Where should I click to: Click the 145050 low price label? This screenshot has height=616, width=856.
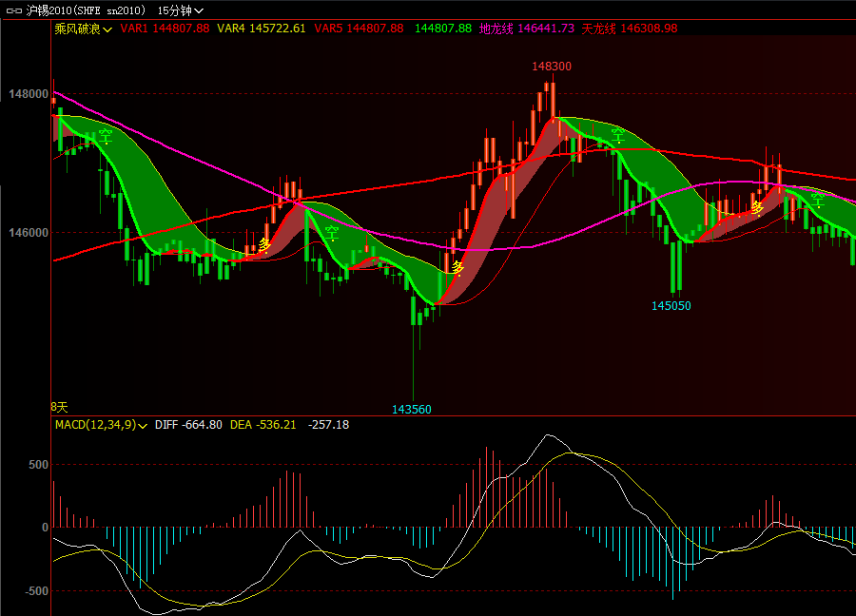(x=671, y=306)
